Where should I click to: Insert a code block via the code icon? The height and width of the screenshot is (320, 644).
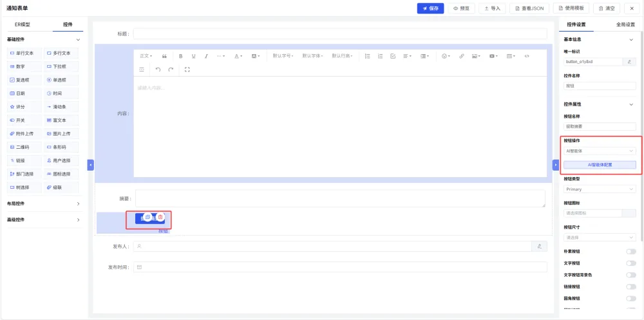pos(527,56)
